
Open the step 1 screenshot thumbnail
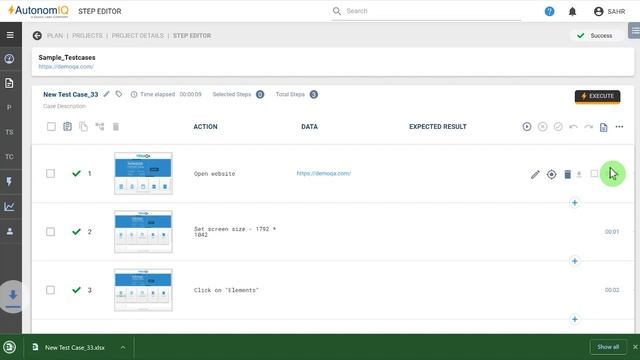coord(143,173)
